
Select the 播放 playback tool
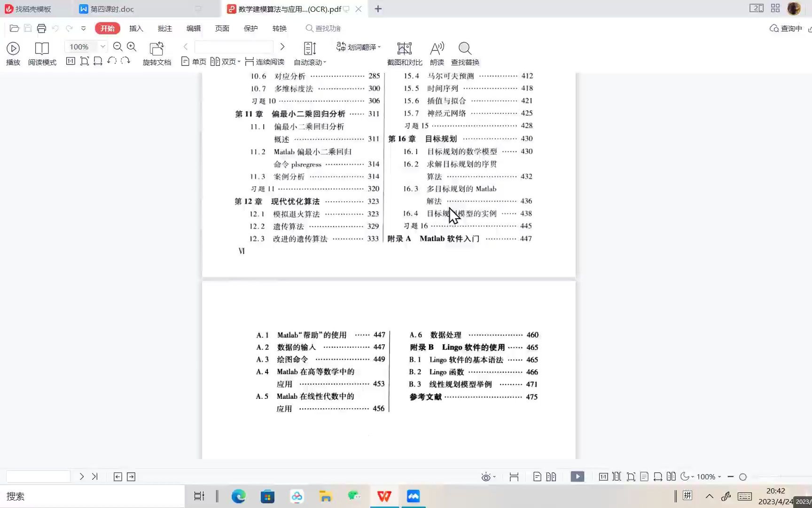coord(13,53)
